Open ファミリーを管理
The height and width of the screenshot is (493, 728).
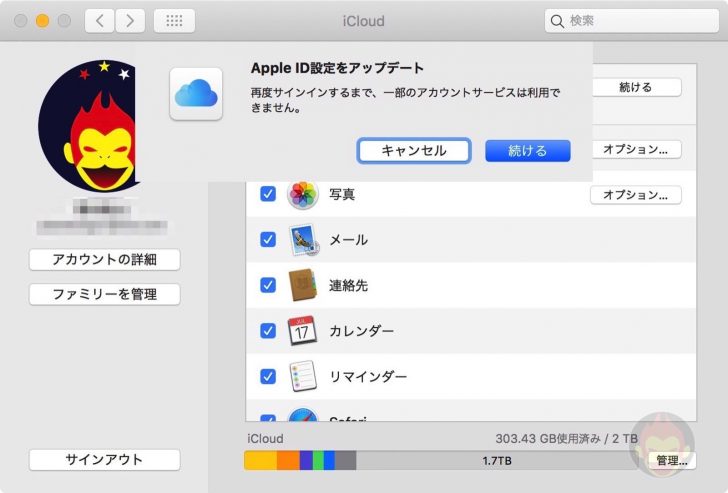click(x=104, y=294)
